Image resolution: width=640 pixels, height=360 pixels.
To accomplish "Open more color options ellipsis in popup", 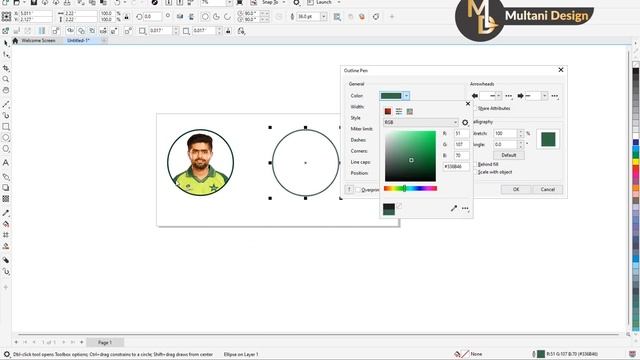I will [465, 209].
